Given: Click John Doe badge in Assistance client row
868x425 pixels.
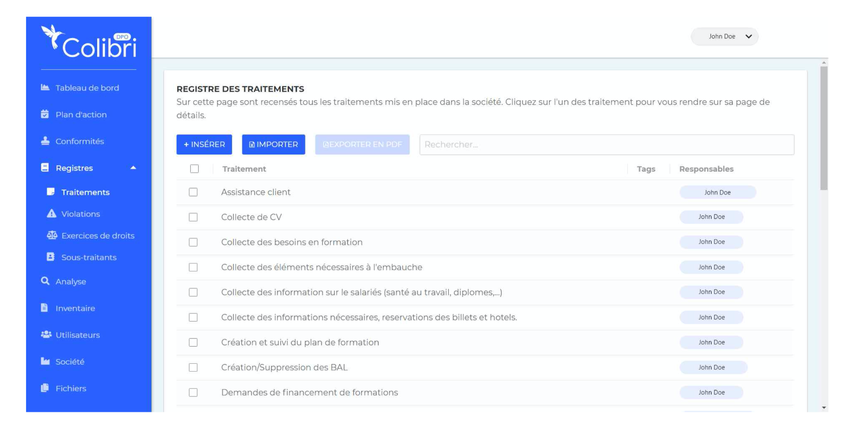Looking at the screenshot, I should point(717,192).
